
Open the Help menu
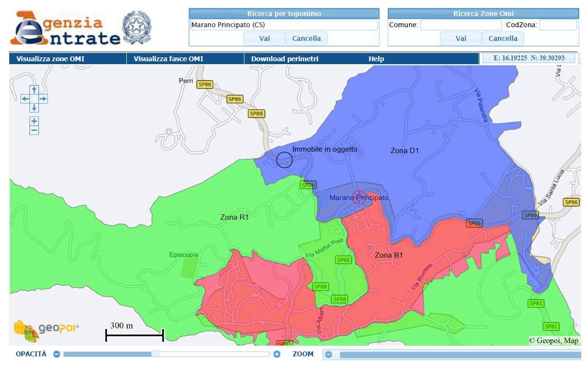click(x=376, y=59)
